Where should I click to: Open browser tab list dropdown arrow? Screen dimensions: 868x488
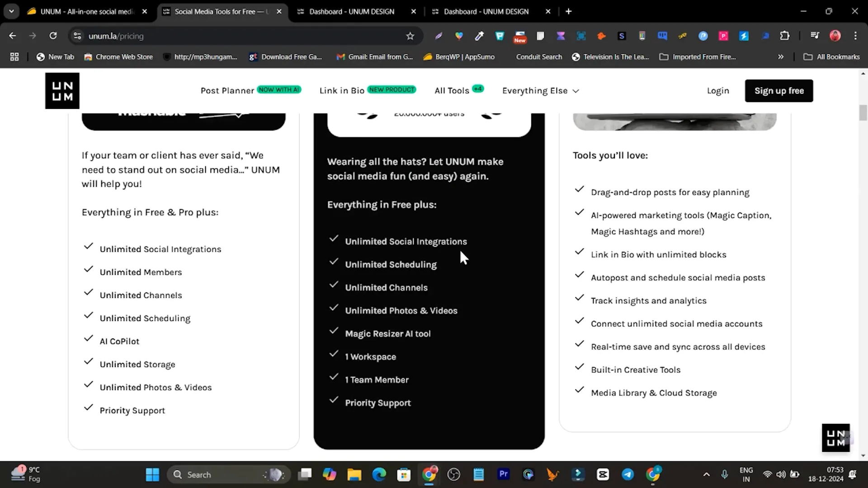[11, 11]
